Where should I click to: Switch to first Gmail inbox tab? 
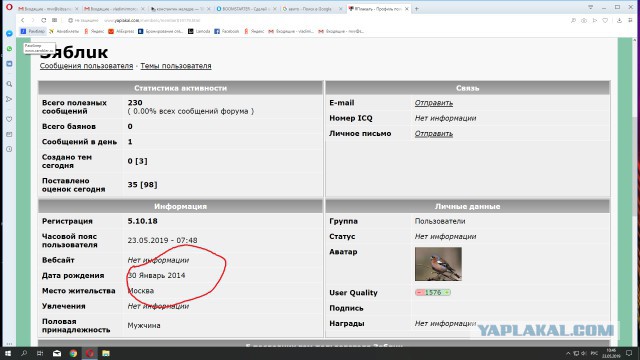click(48, 9)
